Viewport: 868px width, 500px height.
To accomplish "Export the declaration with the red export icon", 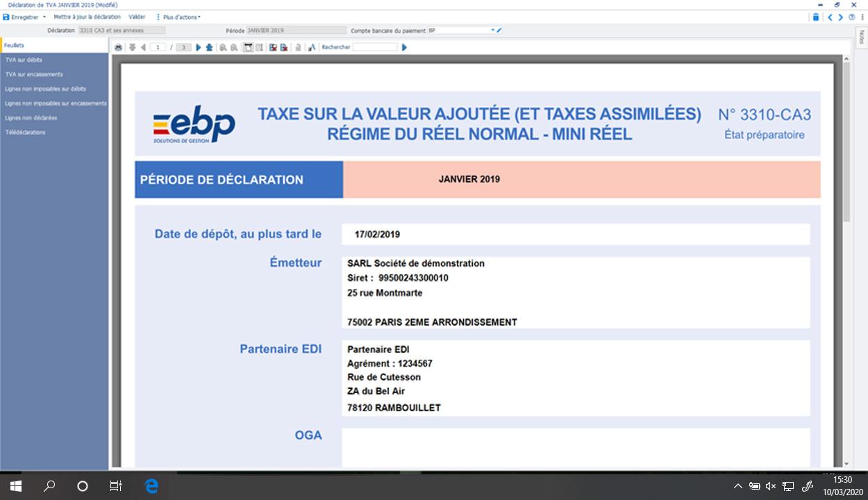I will pos(283,47).
